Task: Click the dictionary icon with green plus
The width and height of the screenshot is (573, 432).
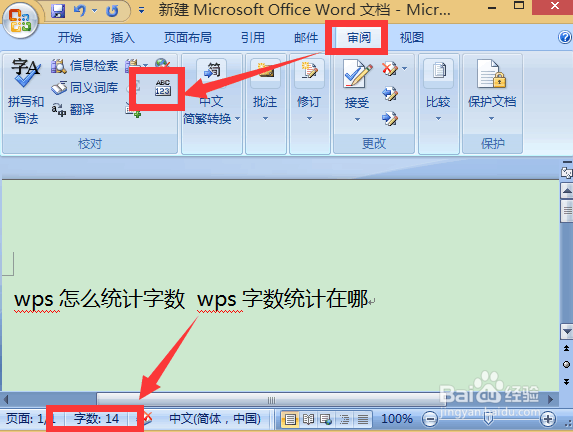Action: coord(133,110)
